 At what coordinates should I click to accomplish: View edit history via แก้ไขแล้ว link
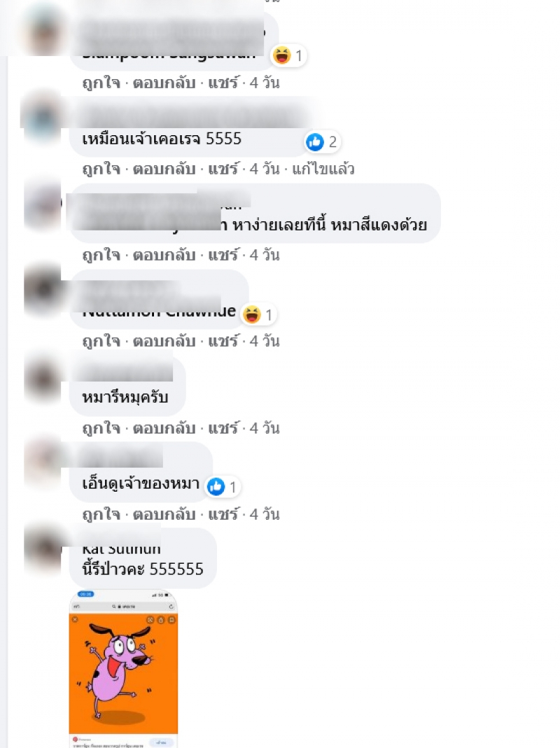coord(323,169)
